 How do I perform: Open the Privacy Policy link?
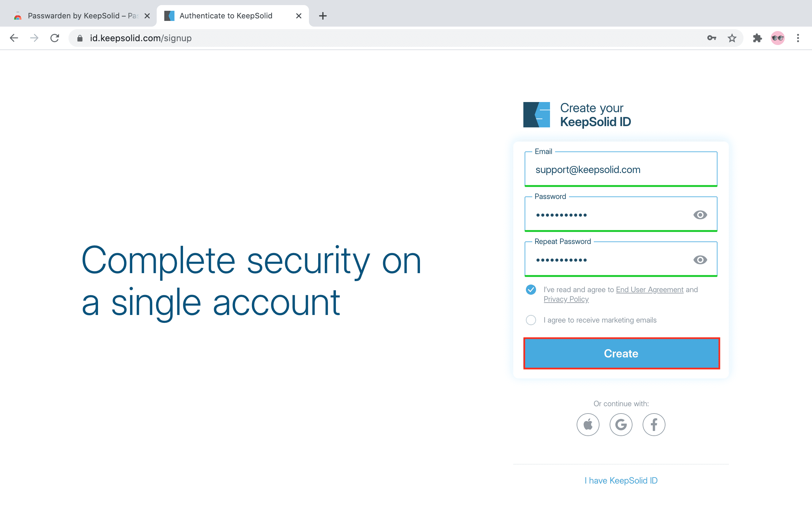coord(566,299)
